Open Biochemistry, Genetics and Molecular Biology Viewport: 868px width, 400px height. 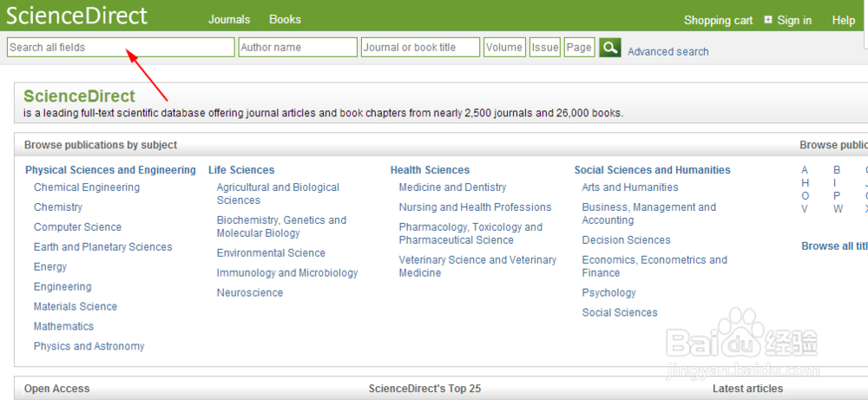pyautogui.click(x=281, y=226)
